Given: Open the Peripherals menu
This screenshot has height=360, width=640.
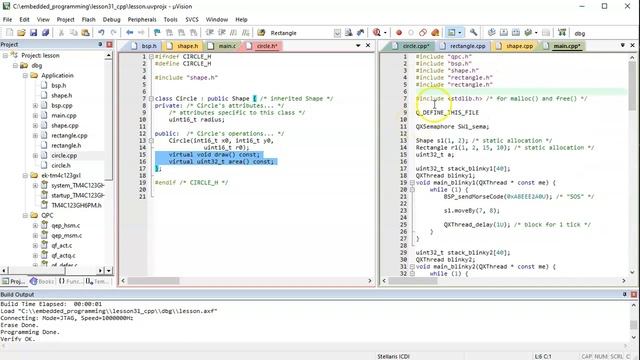Looking at the screenshot, I should coord(142,19).
